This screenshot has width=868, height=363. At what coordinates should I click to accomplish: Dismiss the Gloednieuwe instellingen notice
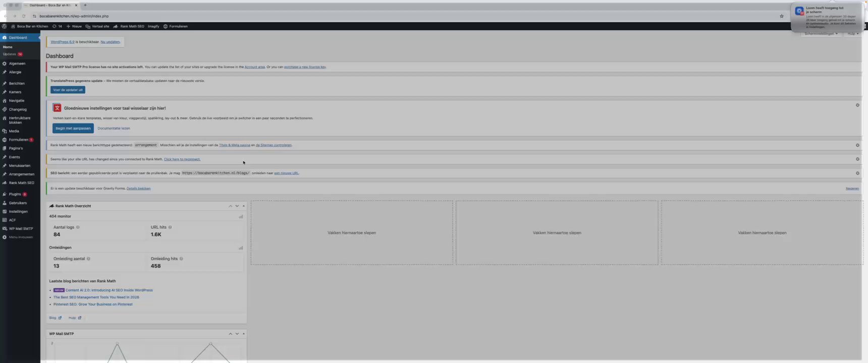click(x=857, y=105)
